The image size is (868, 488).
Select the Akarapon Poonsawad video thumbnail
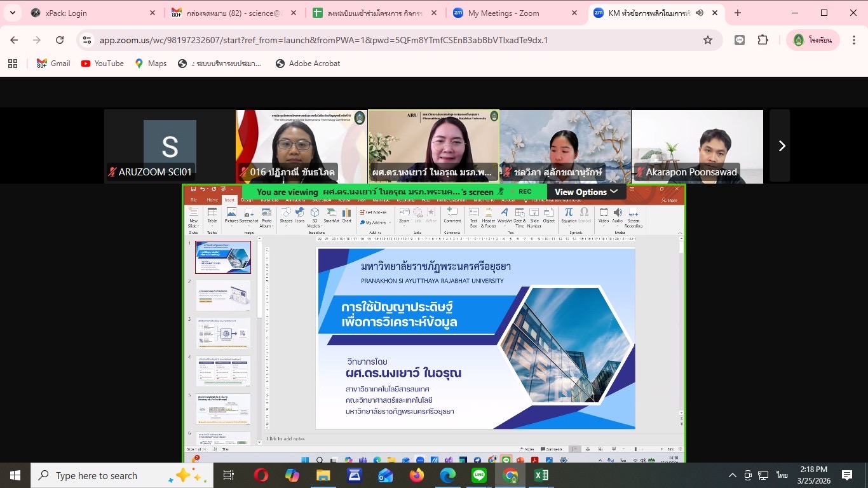click(x=697, y=146)
